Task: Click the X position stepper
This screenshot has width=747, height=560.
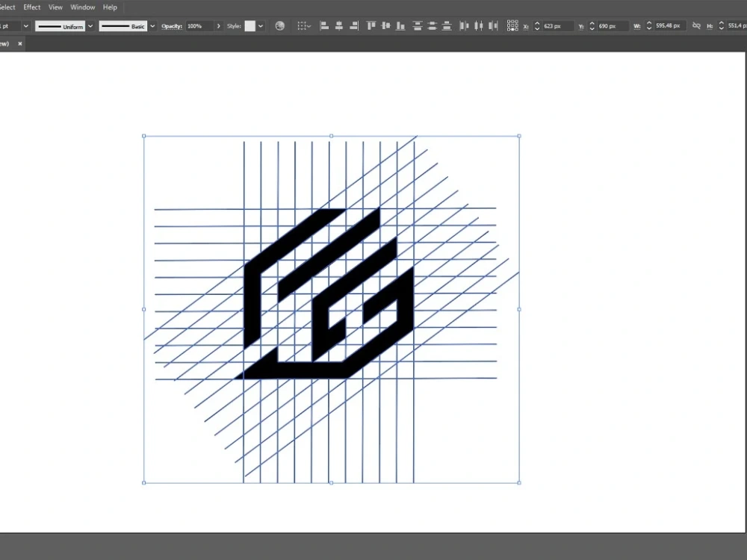Action: tap(537, 26)
